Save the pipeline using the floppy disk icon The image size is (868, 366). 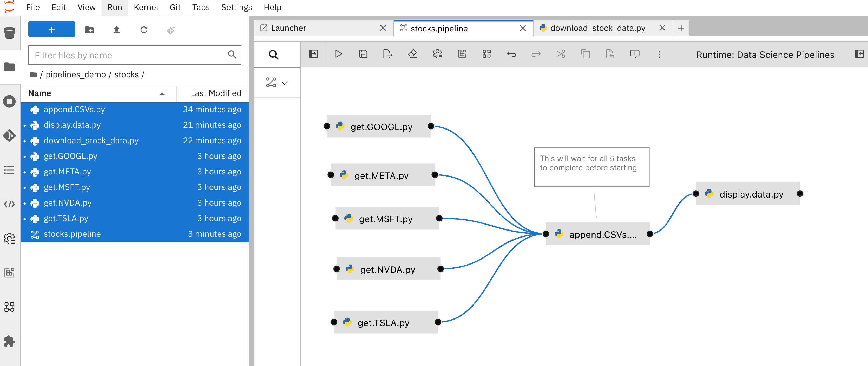point(363,54)
